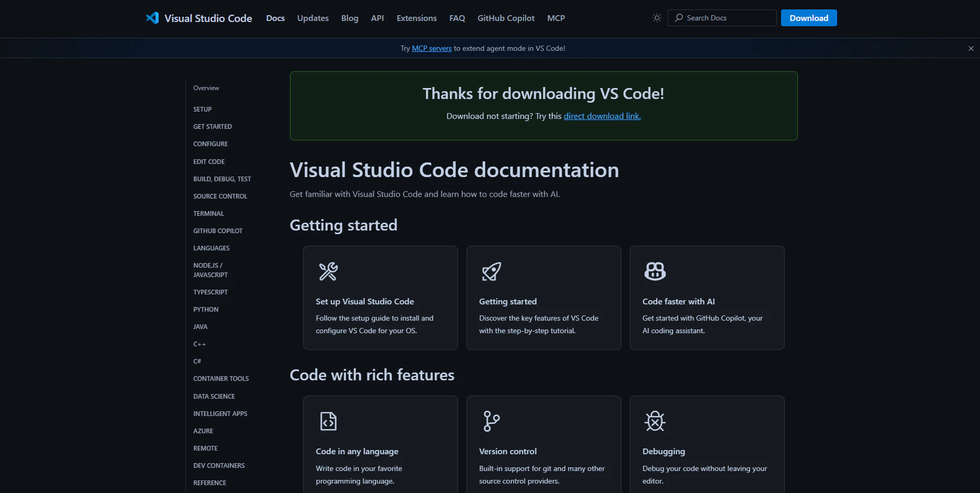Click the blue Download button
Viewport: 980px width, 493px height.
(809, 18)
